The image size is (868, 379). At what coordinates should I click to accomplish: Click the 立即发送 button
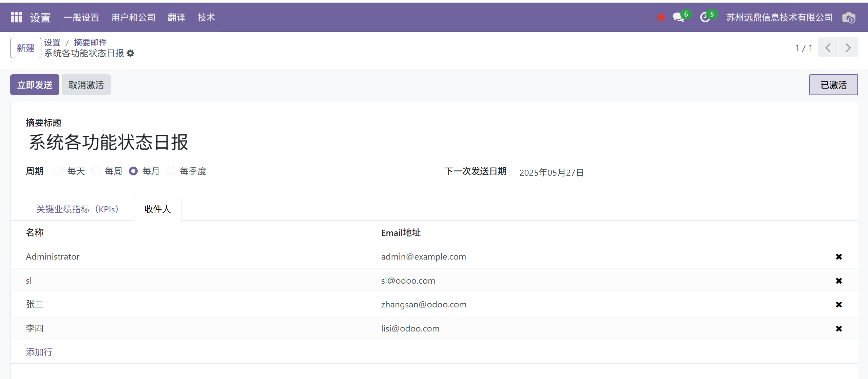coord(35,84)
